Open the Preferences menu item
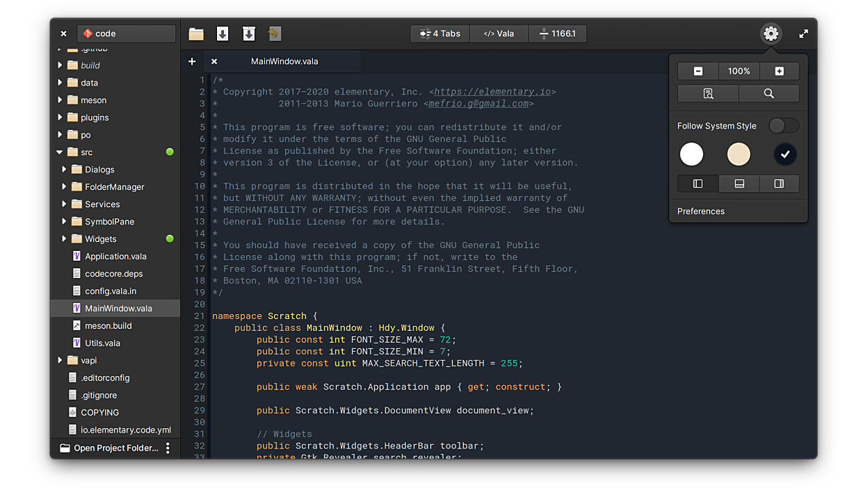Screen dimensions: 868x488 [x=701, y=211]
